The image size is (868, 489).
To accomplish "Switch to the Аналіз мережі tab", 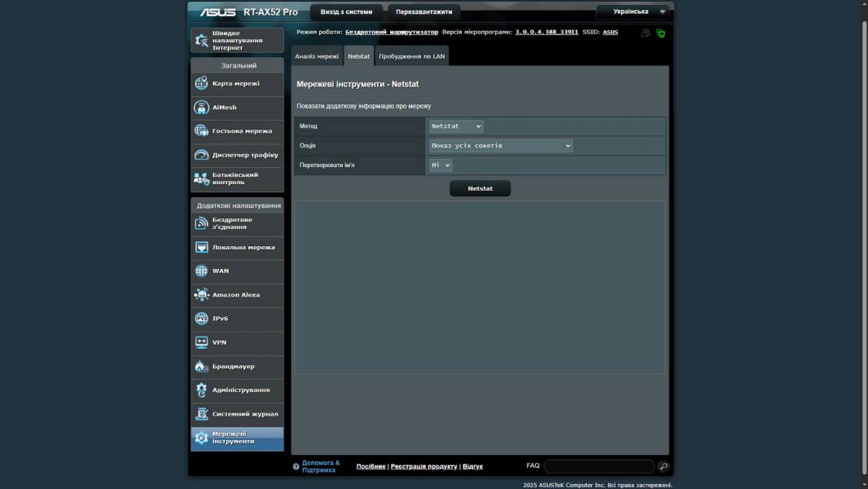I will coord(317,56).
